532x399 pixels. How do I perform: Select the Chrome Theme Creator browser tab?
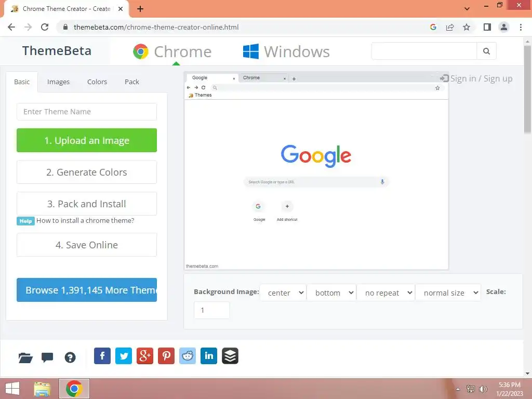(x=66, y=9)
